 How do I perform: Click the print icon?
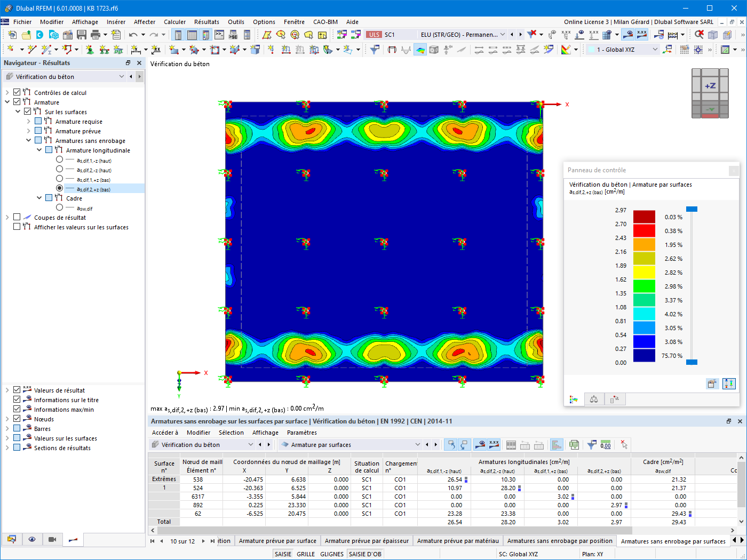(x=96, y=35)
